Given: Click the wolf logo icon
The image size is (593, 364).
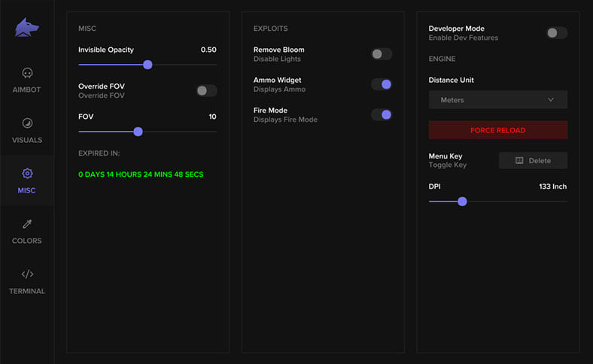Looking at the screenshot, I should [x=27, y=27].
